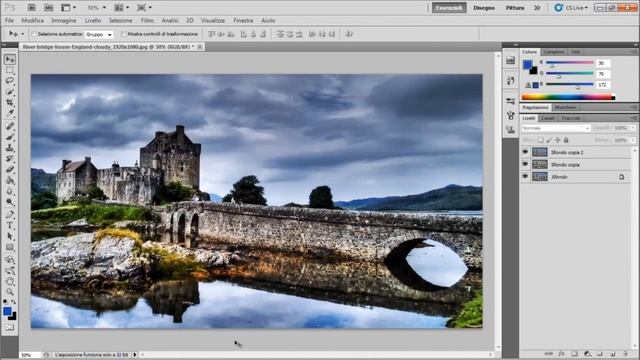Open the Filtro menu
640x360 pixels.
[147, 20]
